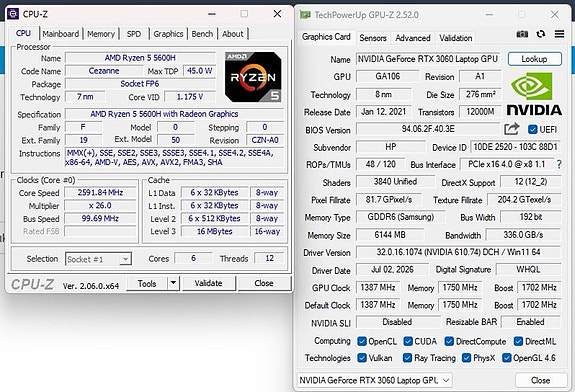This screenshot has height=392, width=575.
Task: Switch to the Memory tab
Action: click(101, 34)
